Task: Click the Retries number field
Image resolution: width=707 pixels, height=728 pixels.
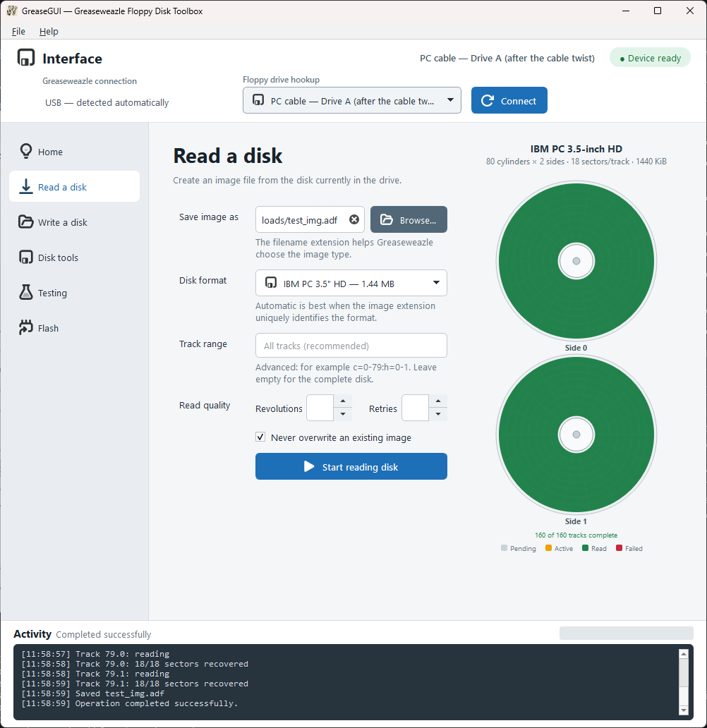Action: [x=416, y=408]
